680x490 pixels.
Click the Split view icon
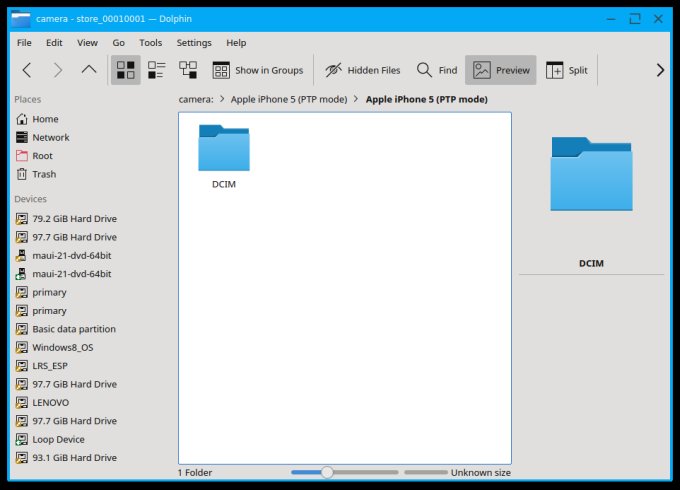coord(555,70)
